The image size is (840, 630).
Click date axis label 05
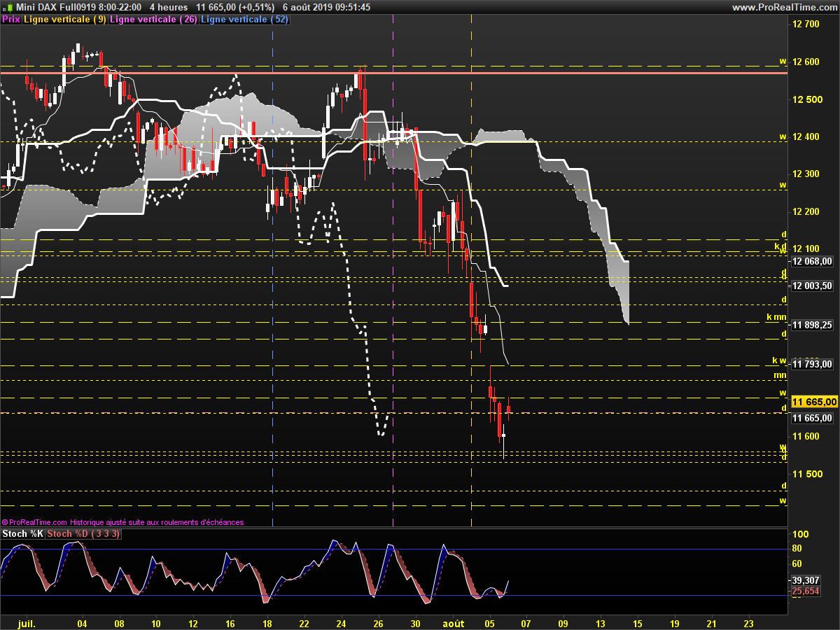click(489, 622)
